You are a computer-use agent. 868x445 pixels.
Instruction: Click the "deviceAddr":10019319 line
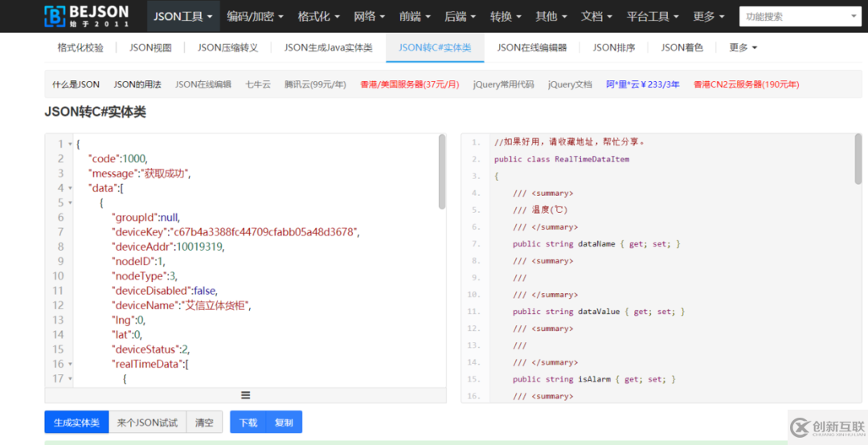(168, 247)
